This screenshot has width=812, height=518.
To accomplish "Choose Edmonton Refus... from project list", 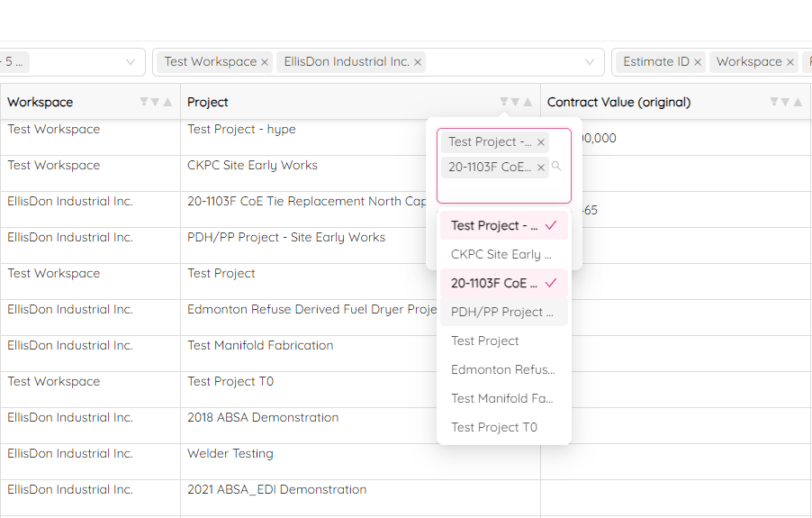I will coord(502,369).
